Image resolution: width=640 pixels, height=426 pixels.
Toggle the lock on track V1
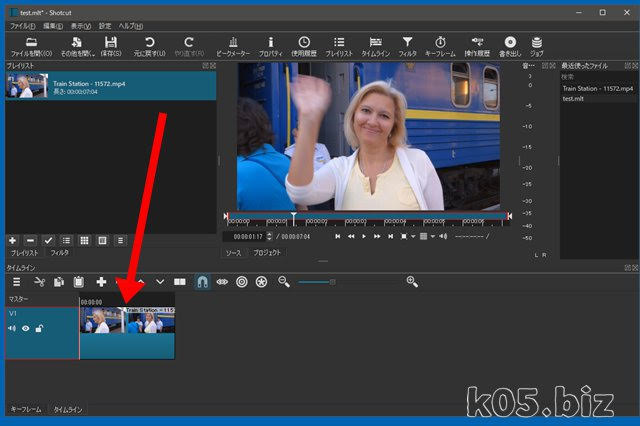(39, 328)
